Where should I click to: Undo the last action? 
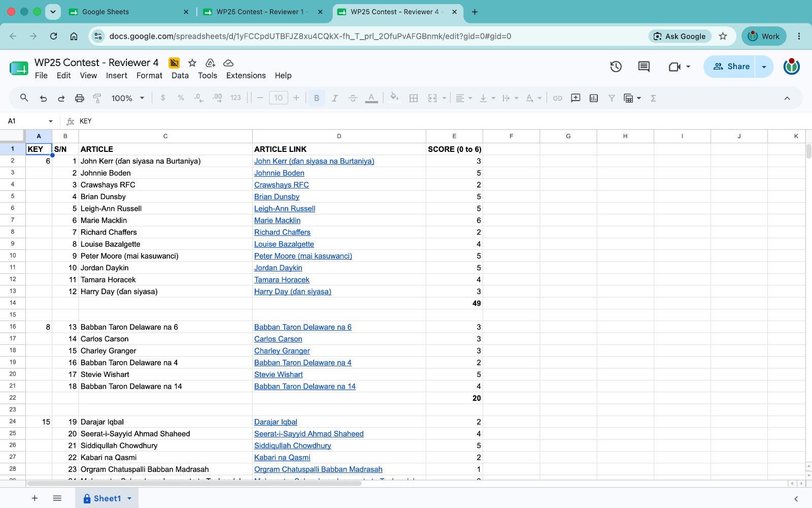click(x=43, y=98)
